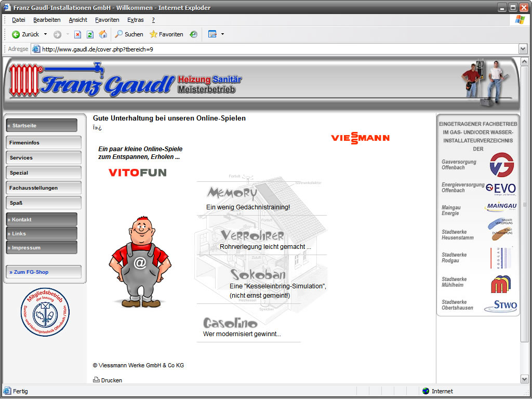Click the vertical scrollbar thumb
This screenshot has width=532, height=399.
point(524,204)
